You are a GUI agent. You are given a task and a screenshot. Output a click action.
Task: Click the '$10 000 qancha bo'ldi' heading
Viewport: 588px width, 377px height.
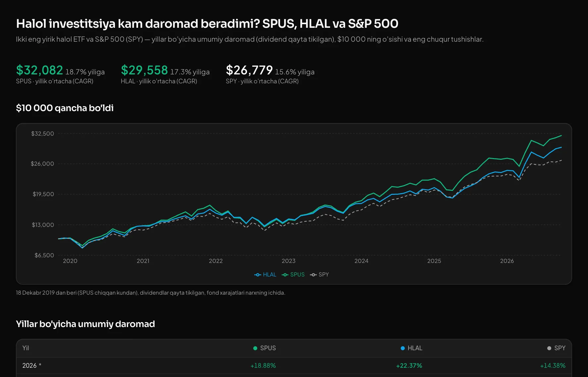(x=65, y=108)
